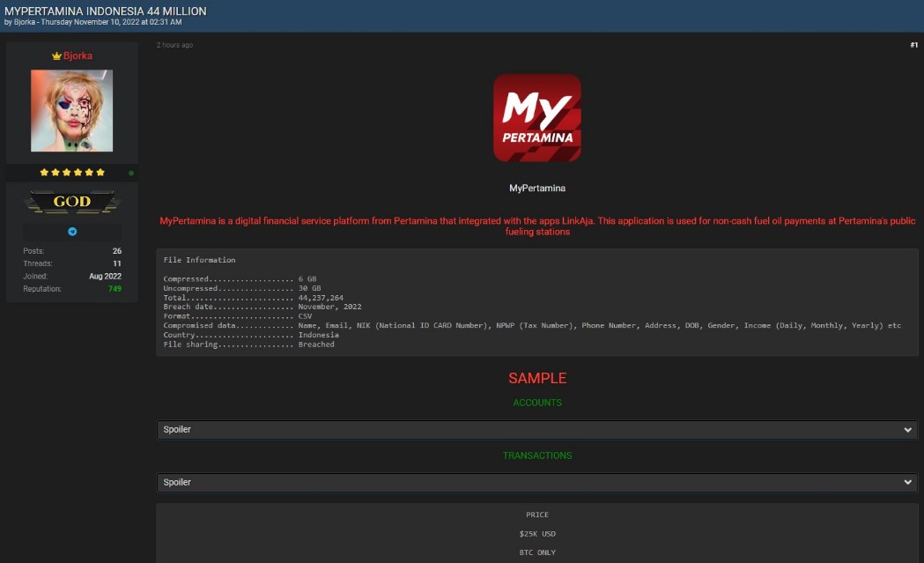Click the green TRANSACTIONS label

(537, 456)
